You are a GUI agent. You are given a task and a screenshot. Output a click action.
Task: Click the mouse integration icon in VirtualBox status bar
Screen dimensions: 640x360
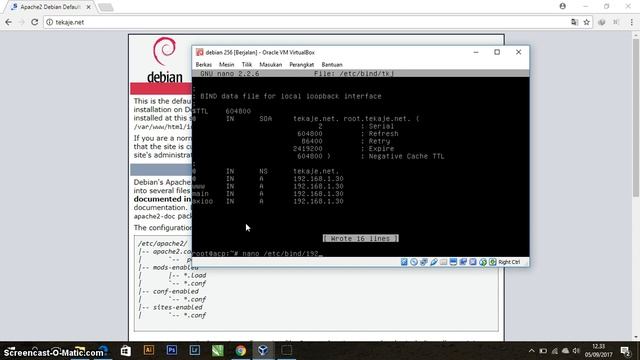coord(483,262)
